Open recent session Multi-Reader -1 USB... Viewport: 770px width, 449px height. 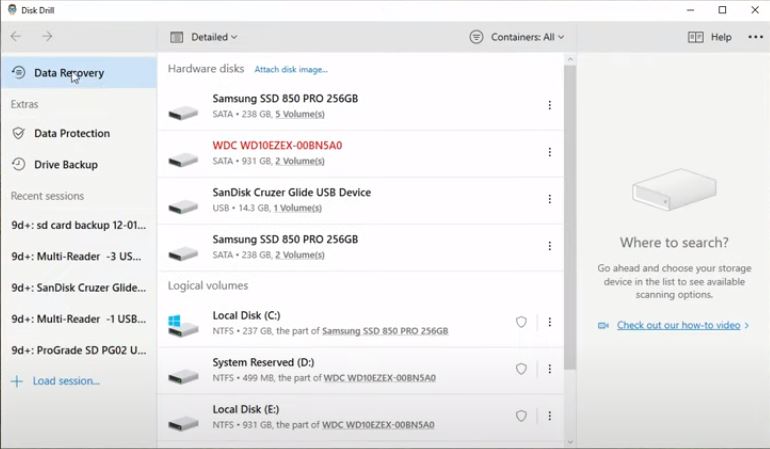click(79, 319)
